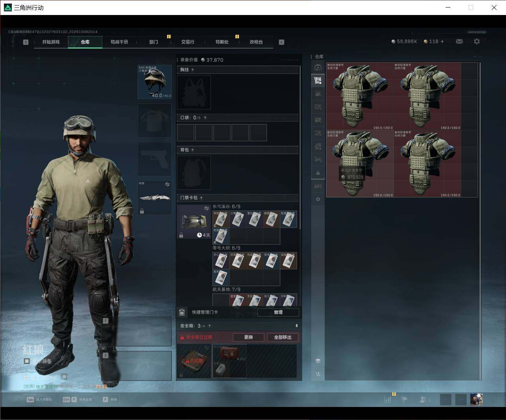Click the stacked layers icon in sidebar

point(318,361)
